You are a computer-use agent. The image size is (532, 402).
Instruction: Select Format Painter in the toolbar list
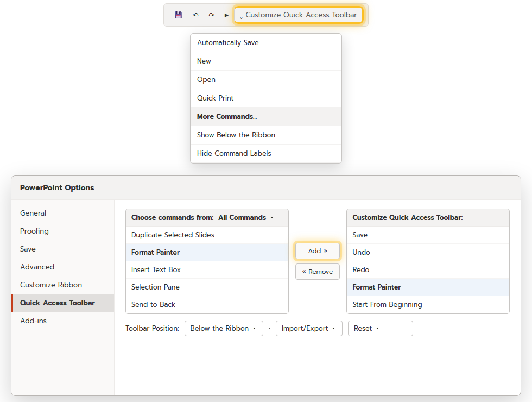pyautogui.click(x=428, y=287)
